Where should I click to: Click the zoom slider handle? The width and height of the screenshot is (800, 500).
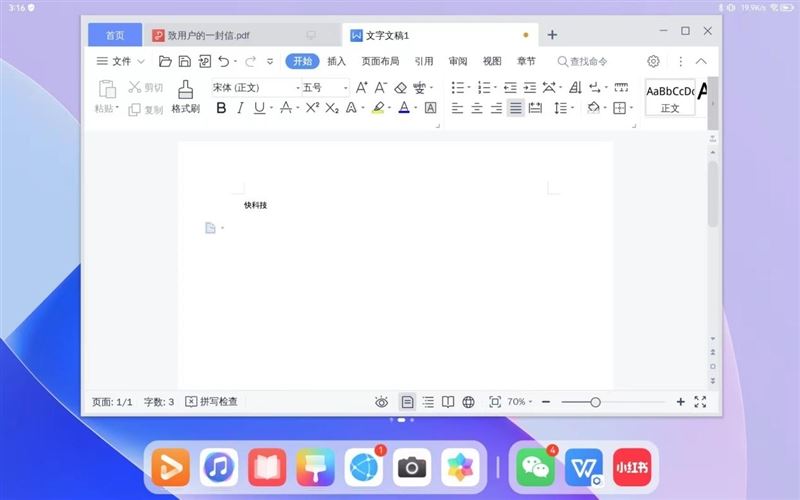point(595,402)
